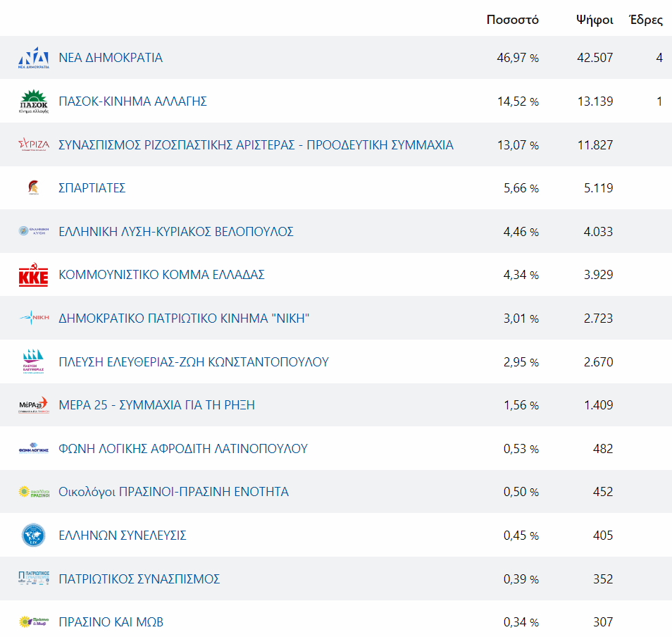The width and height of the screenshot is (672, 637).
Task: Select the 5,66 % percentage value
Action: click(521, 187)
